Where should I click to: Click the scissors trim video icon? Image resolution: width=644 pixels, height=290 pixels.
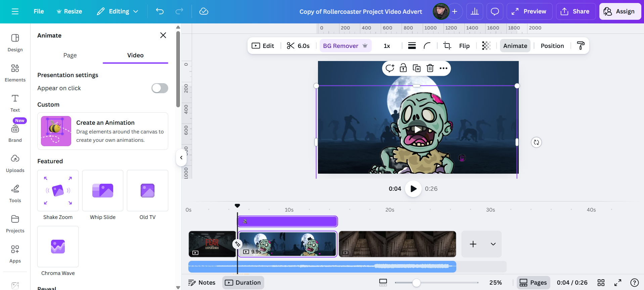tap(291, 46)
